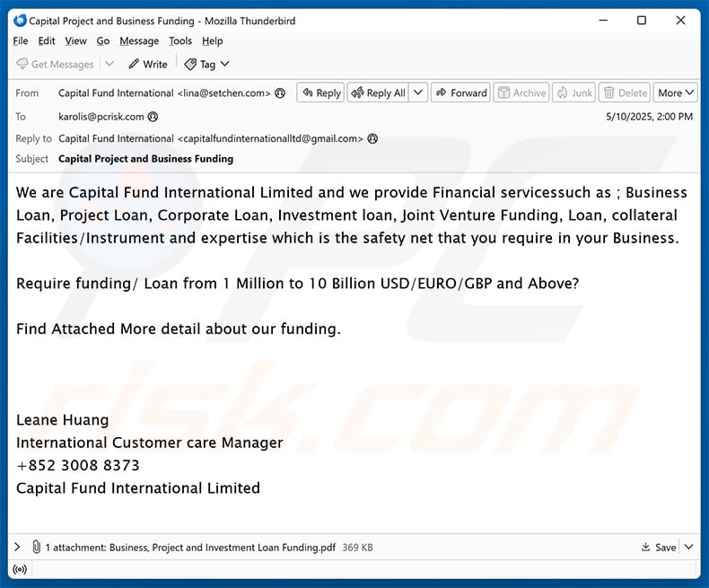Write a new message
This screenshot has height=588, width=709.
[x=148, y=65]
